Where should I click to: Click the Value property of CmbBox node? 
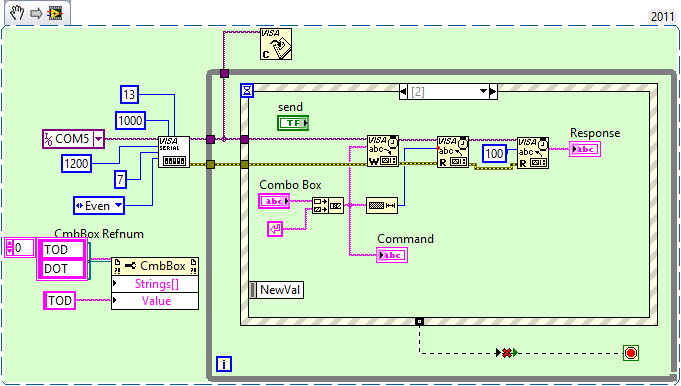pyautogui.click(x=155, y=301)
